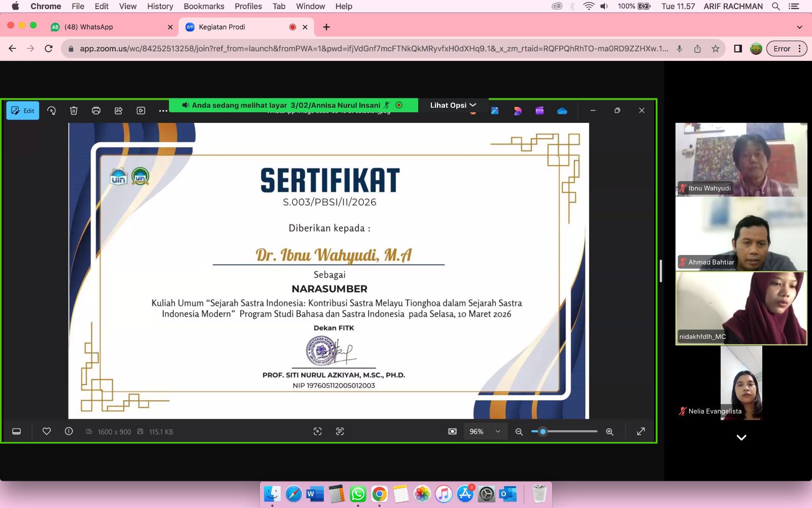Add image to favorites with heart icon

click(47, 431)
